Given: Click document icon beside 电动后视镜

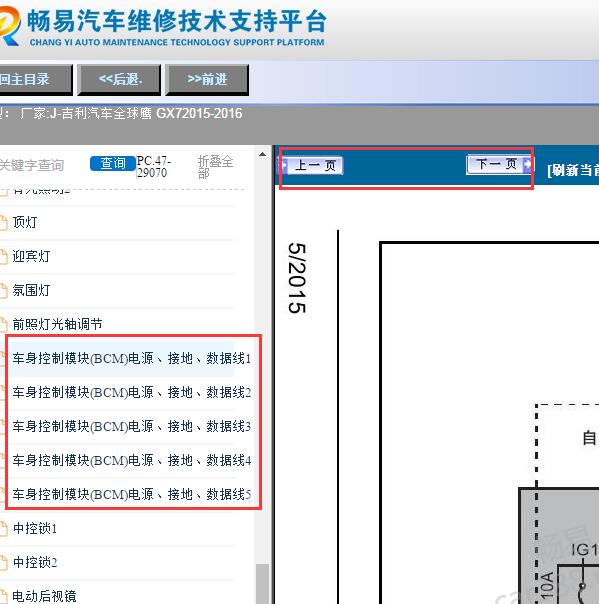Looking at the screenshot, I should 3,597.
